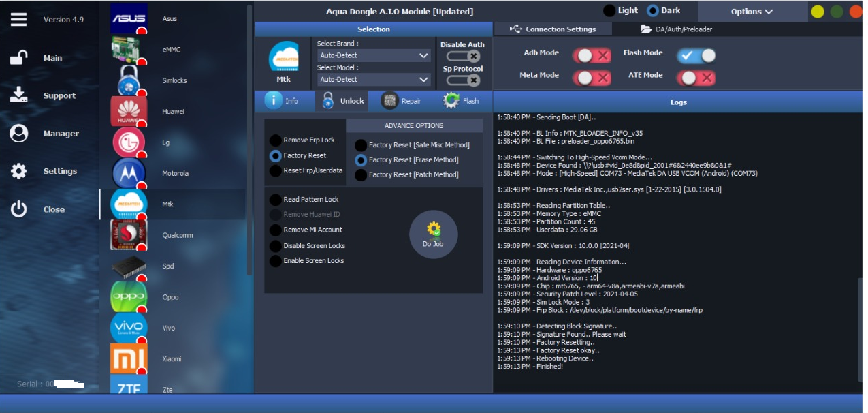868x413 pixels.
Task: Select the Dark theme radio button
Action: pos(653,11)
